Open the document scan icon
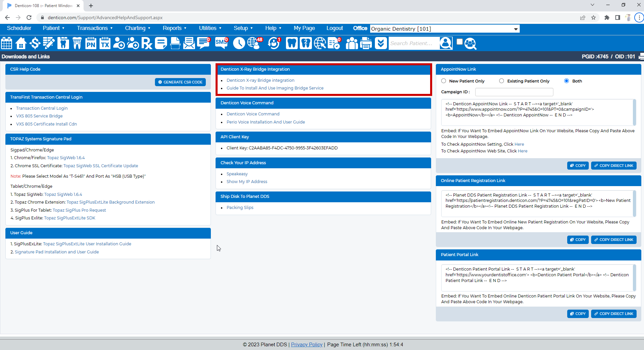This screenshot has width=644, height=350. click(x=175, y=43)
